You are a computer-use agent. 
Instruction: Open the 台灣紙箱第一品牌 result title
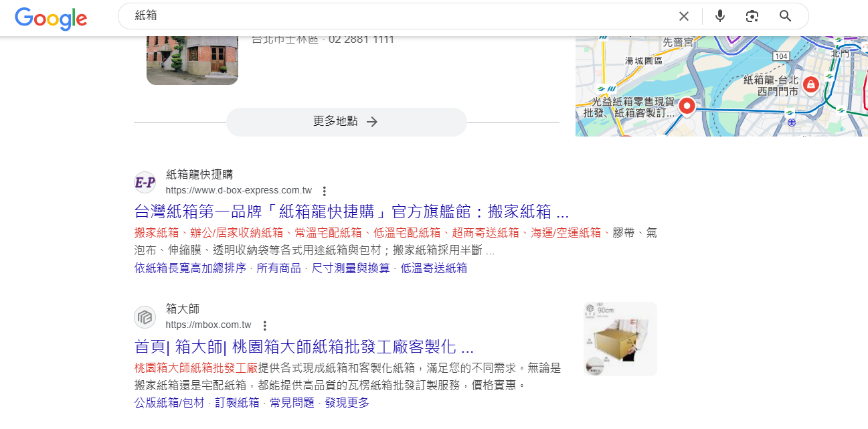(351, 212)
